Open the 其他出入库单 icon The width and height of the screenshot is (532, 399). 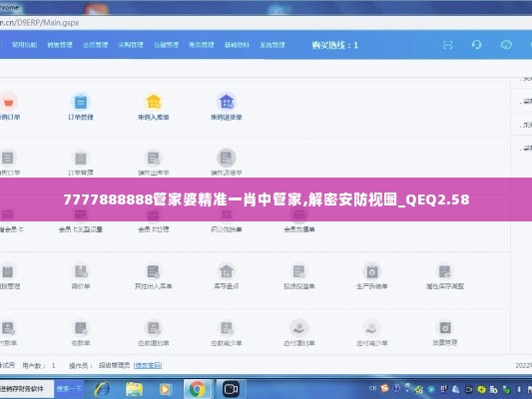point(154,271)
